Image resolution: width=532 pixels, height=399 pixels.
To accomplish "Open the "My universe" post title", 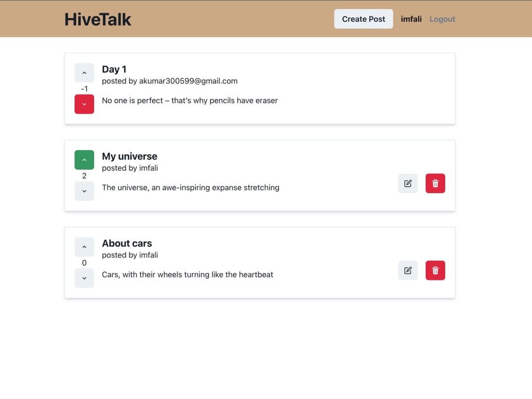I will pos(130,156).
